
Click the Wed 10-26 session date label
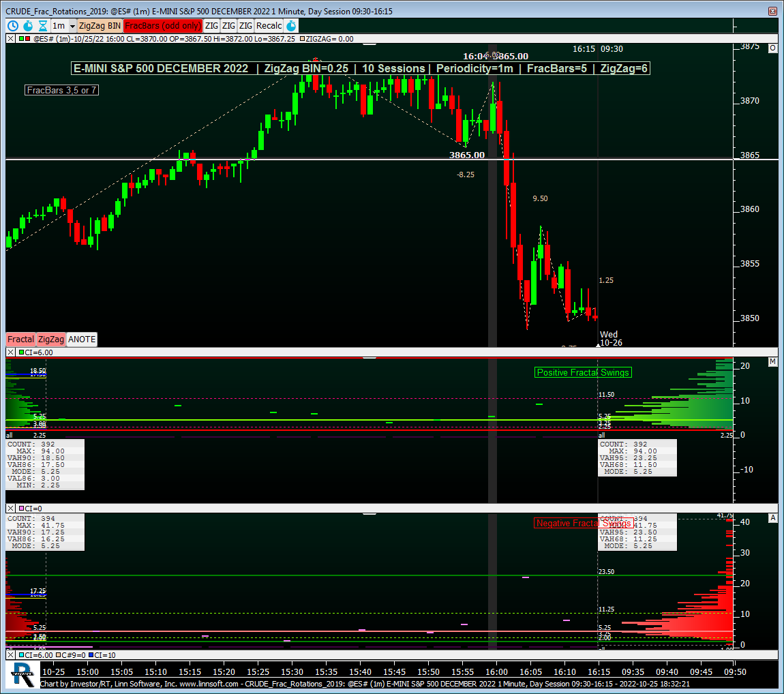(x=611, y=339)
